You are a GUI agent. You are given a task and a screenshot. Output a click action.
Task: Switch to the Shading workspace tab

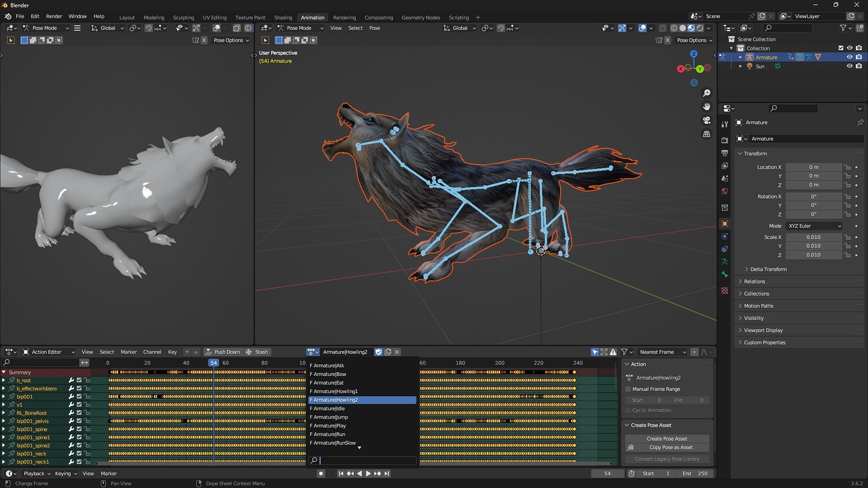pyautogui.click(x=283, y=17)
